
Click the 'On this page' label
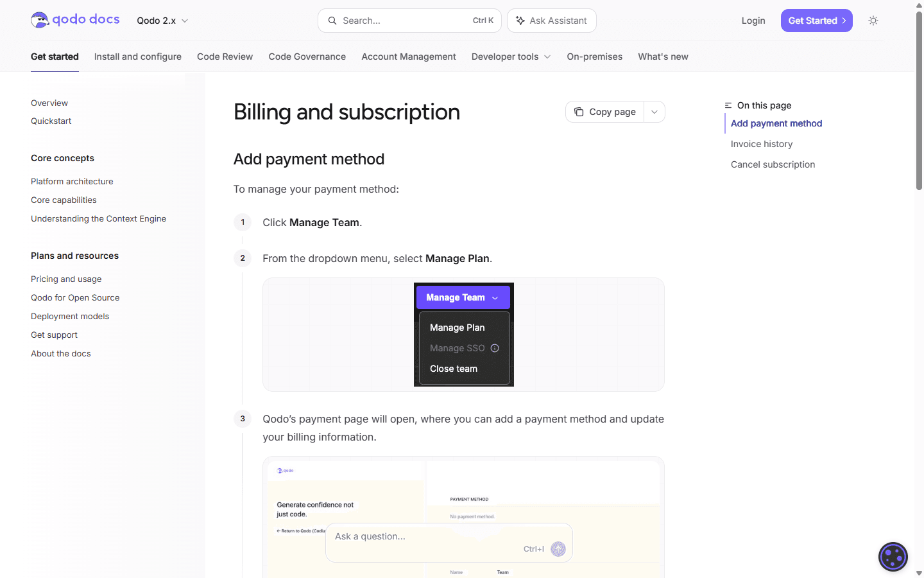[764, 105]
